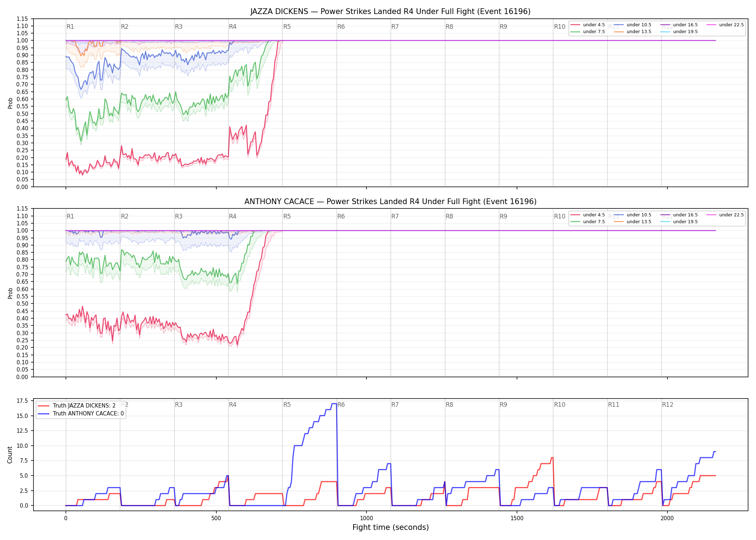Select 'under 19.5' in Jazza Dickens legend
This screenshot has height=540, width=756.
point(679,32)
